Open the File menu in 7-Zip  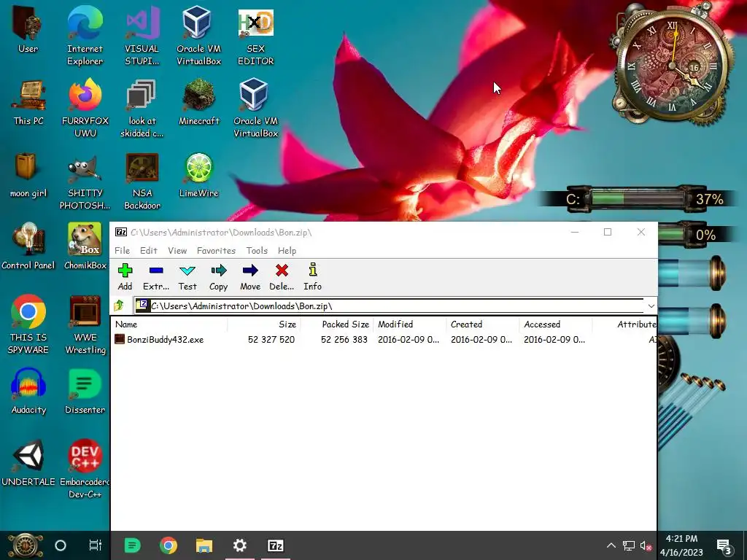pos(122,251)
